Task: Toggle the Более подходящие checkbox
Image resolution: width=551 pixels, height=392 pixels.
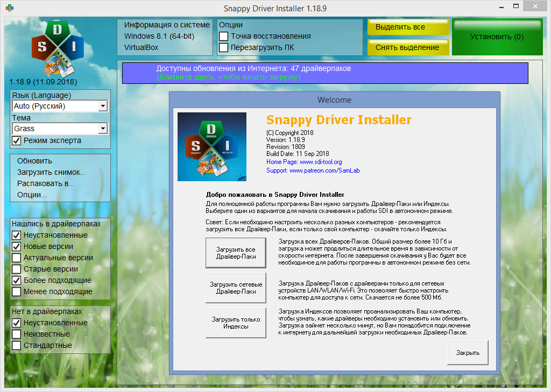Action: point(16,280)
